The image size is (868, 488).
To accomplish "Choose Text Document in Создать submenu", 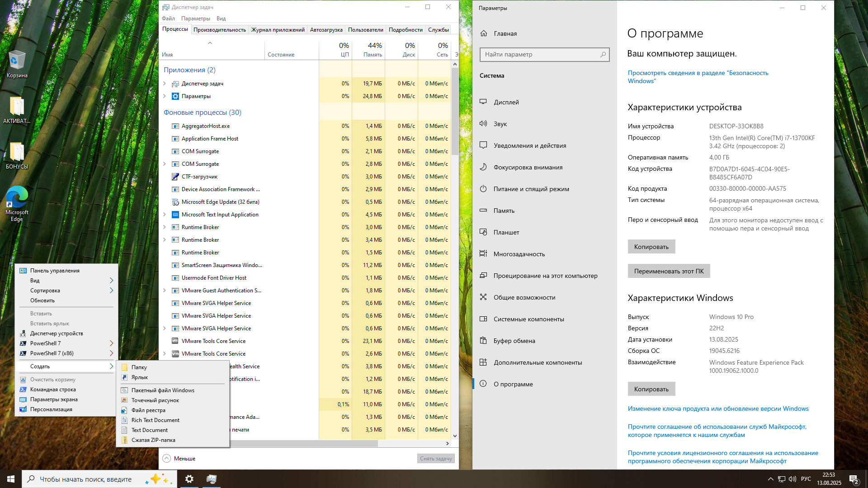I will click(173, 430).
